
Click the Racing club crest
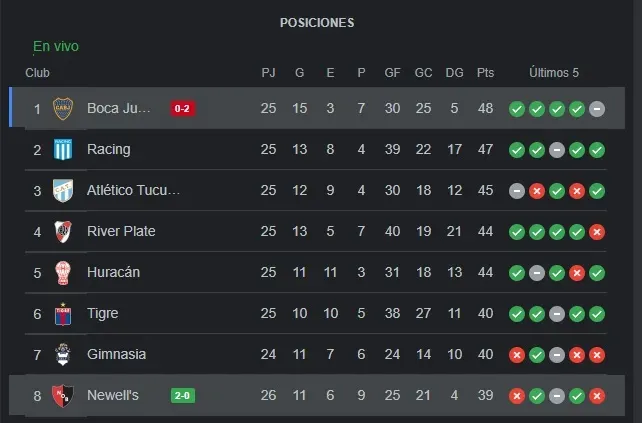click(63, 149)
